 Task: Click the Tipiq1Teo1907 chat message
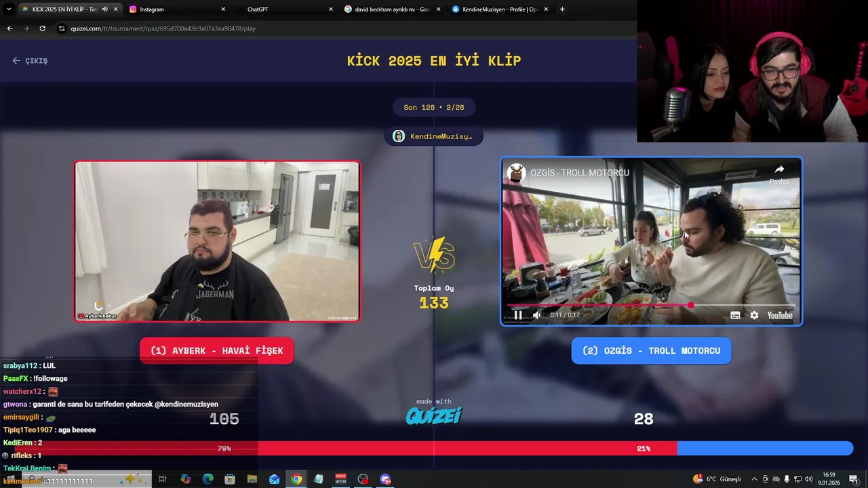click(x=50, y=430)
